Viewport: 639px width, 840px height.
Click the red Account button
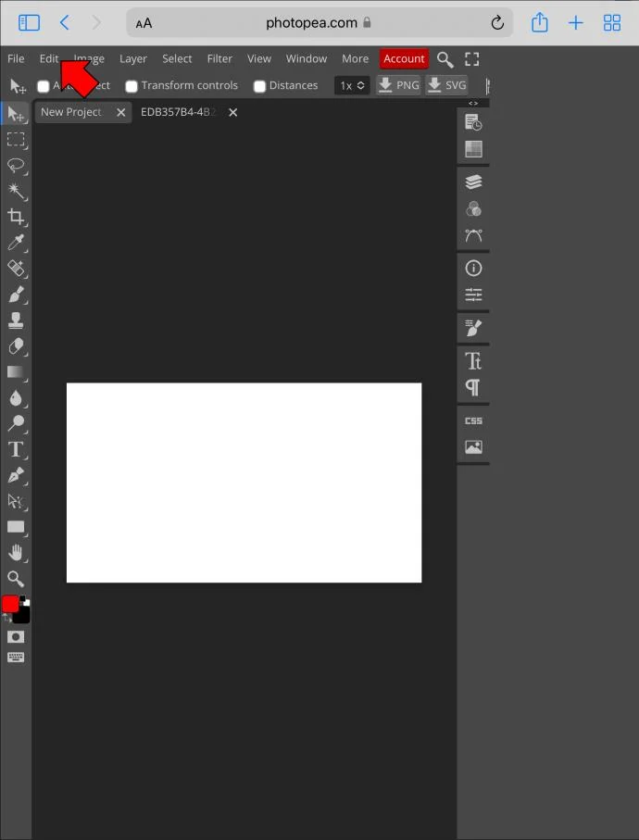pyautogui.click(x=404, y=59)
